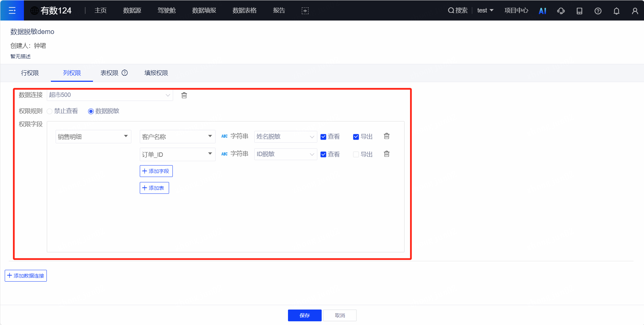Click the customer service headset icon
The width and height of the screenshot is (644, 325).
coord(561,11)
